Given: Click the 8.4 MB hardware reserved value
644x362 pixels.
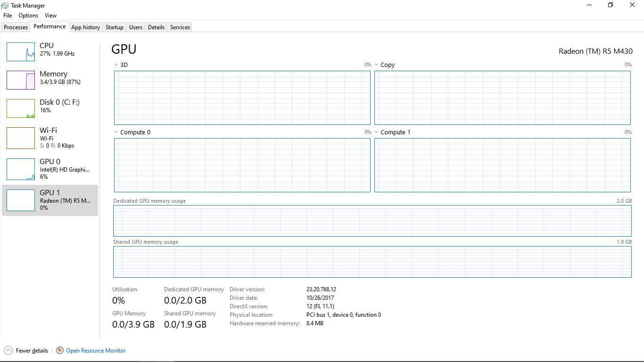Looking at the screenshot, I should tap(314, 323).
